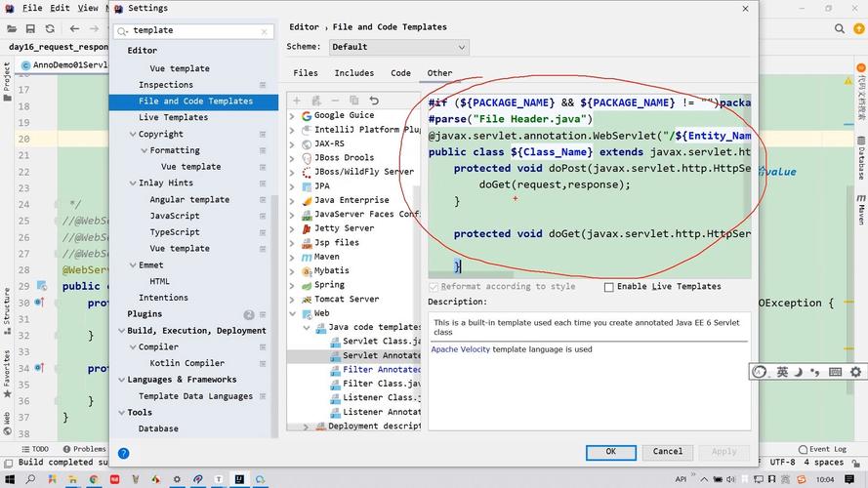This screenshot has height=488, width=868.
Task: Click the Add template plus icon
Action: point(297,101)
